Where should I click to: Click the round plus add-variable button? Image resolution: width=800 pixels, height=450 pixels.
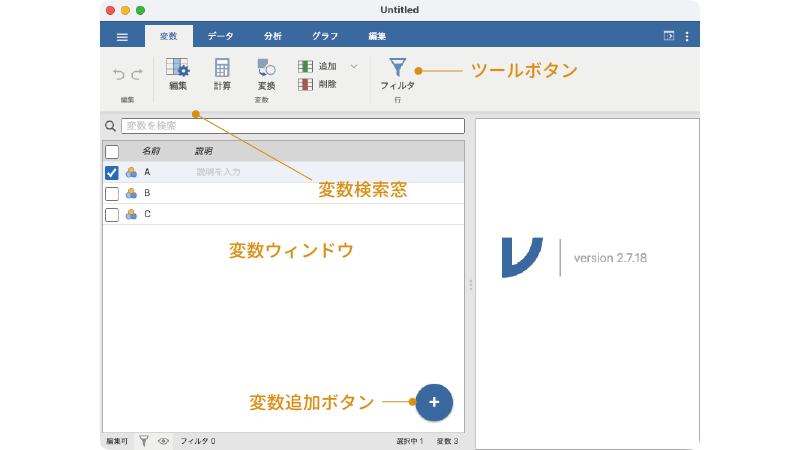coord(434,401)
